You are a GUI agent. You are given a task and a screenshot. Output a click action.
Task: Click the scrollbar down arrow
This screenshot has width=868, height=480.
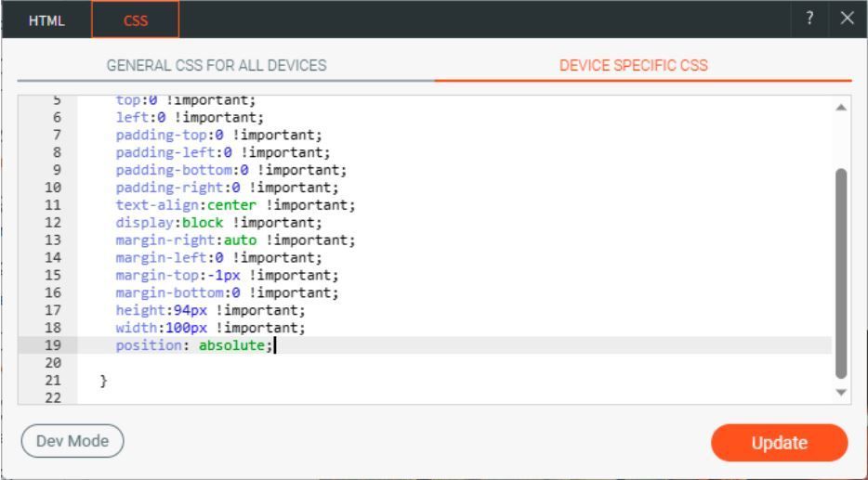click(841, 392)
